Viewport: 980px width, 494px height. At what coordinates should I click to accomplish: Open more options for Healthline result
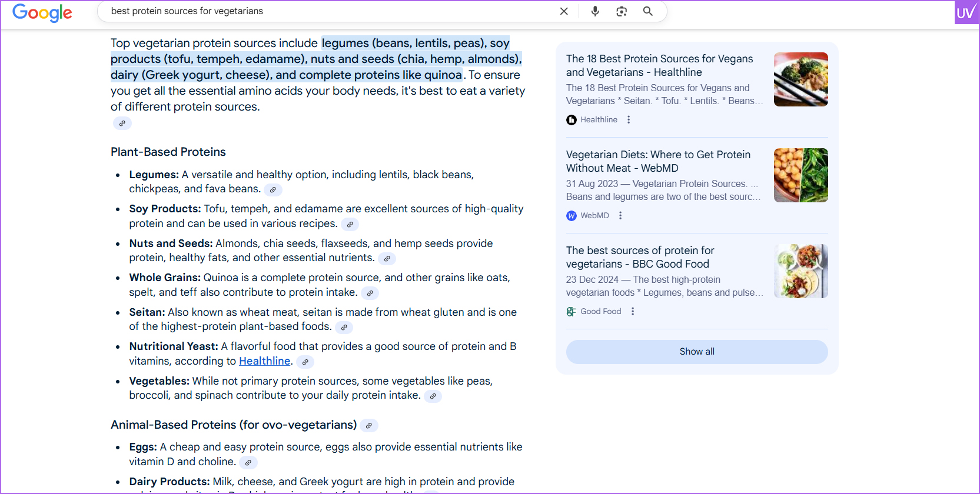point(629,120)
